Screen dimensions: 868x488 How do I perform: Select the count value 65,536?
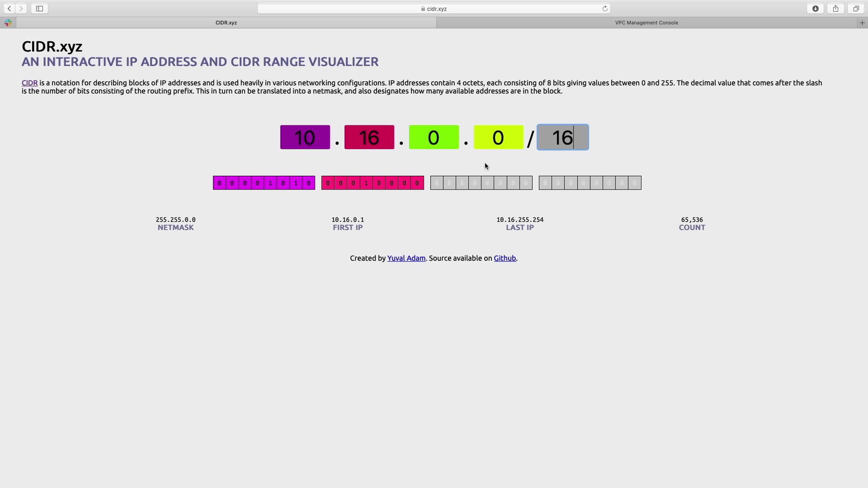point(692,219)
